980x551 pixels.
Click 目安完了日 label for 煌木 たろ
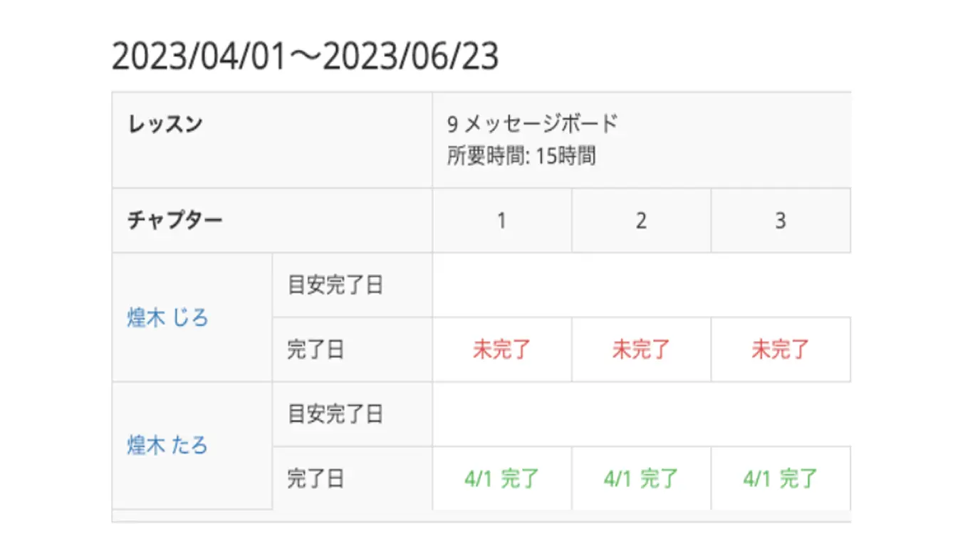tap(335, 414)
